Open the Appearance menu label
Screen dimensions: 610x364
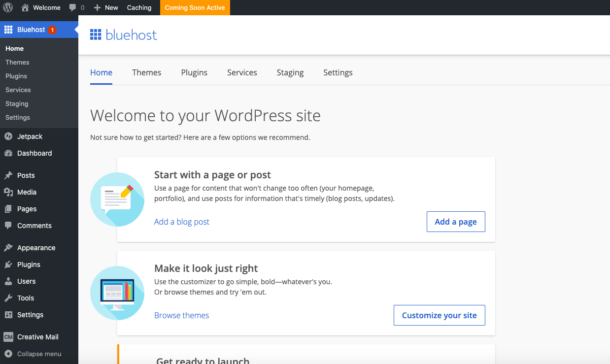coord(36,248)
